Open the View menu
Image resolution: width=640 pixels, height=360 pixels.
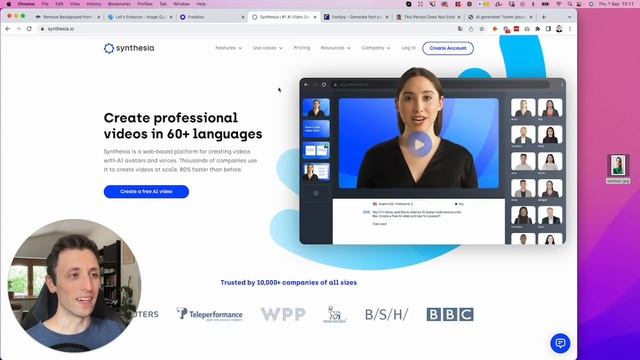click(x=75, y=4)
